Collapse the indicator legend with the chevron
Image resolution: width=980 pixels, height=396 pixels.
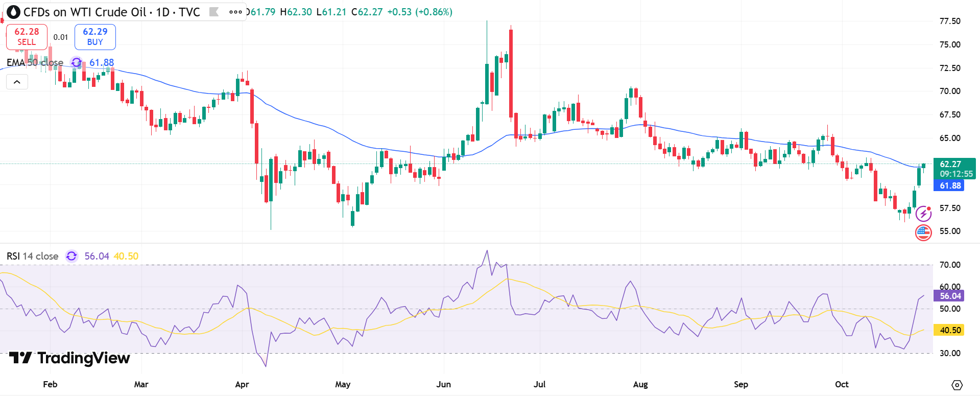click(x=17, y=82)
